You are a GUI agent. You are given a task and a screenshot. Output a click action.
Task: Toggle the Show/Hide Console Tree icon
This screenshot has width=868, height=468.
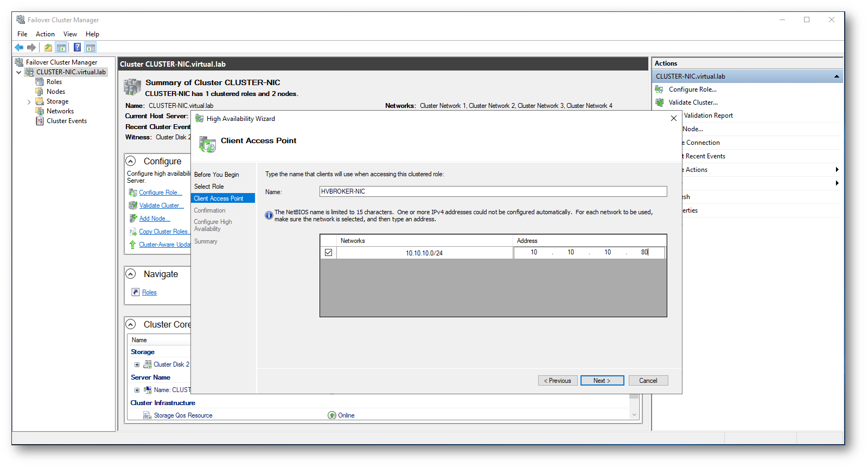[61, 48]
